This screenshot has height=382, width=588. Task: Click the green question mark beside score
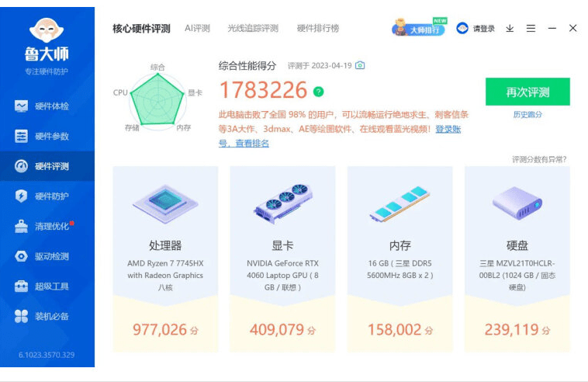[318, 92]
